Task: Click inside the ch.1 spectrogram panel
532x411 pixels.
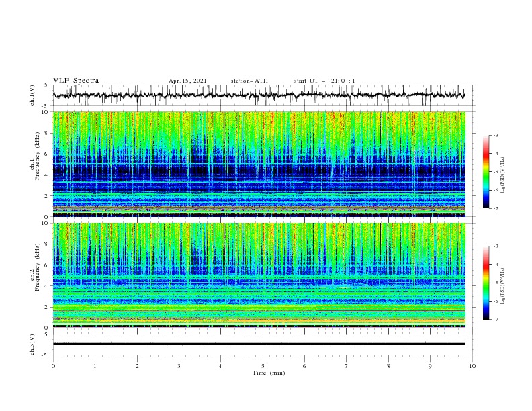Action: click(x=259, y=164)
